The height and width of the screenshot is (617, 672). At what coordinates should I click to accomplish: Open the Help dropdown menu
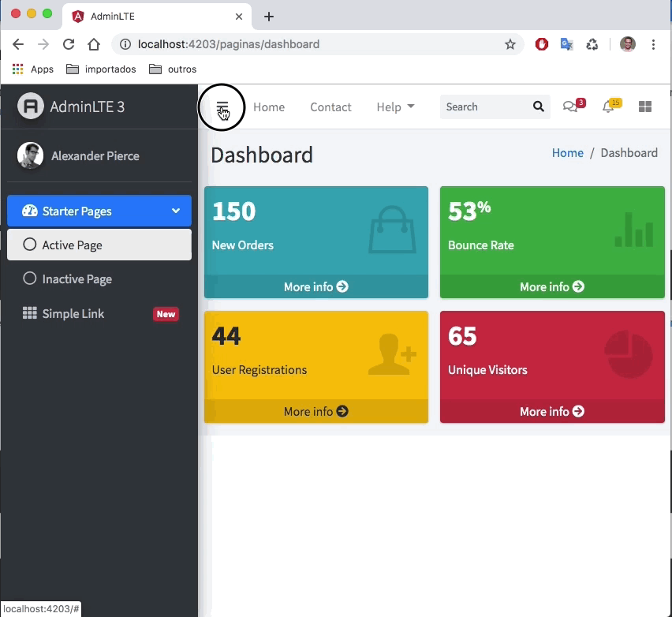coord(396,107)
